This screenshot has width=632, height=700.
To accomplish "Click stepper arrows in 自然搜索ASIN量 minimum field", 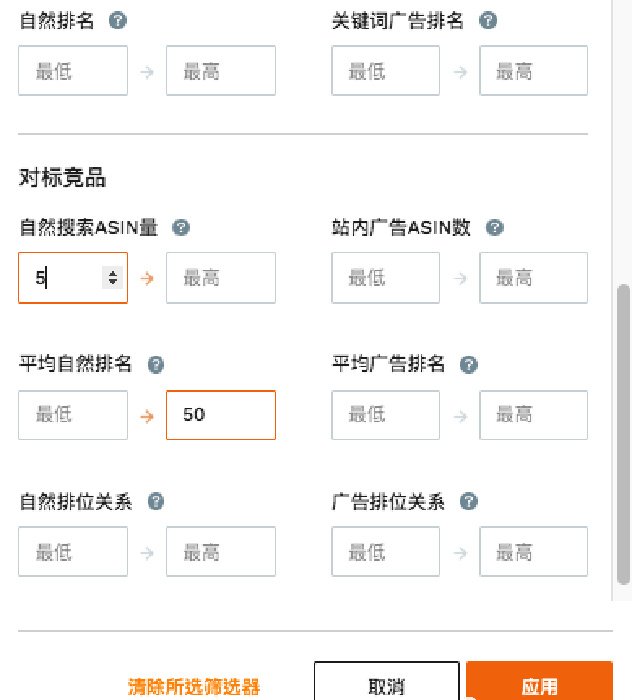I will coord(113,278).
